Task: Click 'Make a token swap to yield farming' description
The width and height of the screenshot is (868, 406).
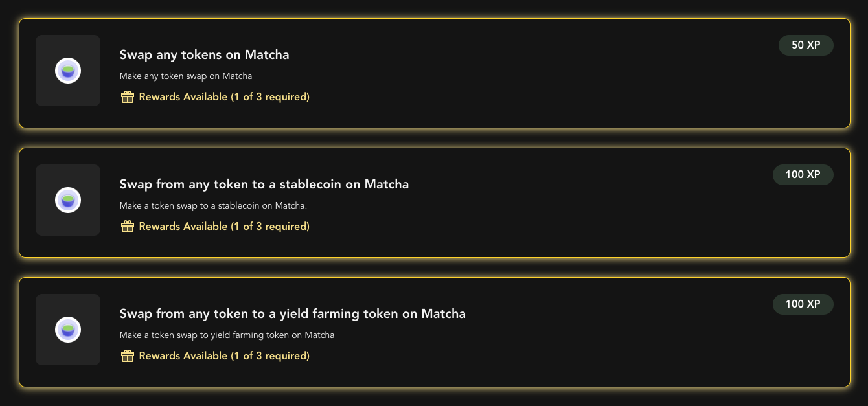Action: point(227,335)
